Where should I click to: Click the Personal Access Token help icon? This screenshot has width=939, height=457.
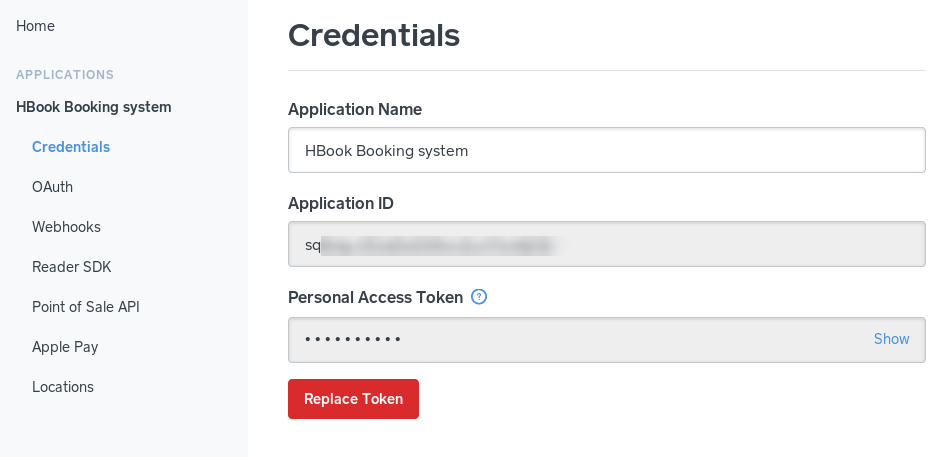pyautogui.click(x=479, y=297)
